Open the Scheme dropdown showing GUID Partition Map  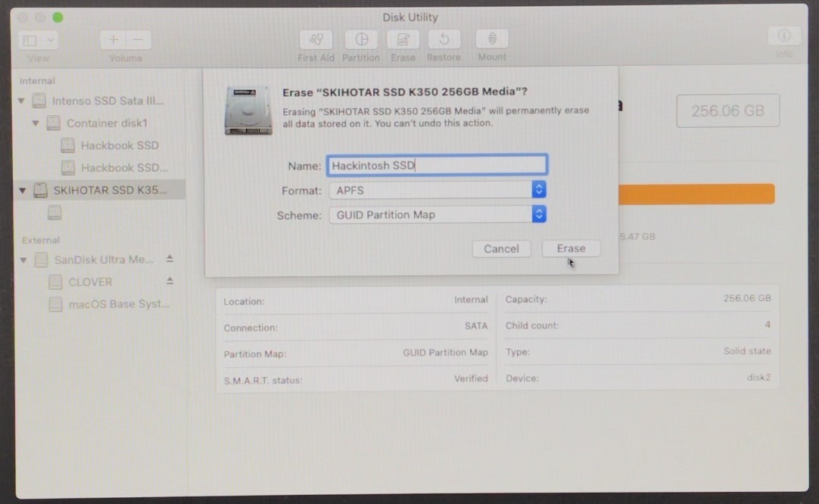click(438, 215)
